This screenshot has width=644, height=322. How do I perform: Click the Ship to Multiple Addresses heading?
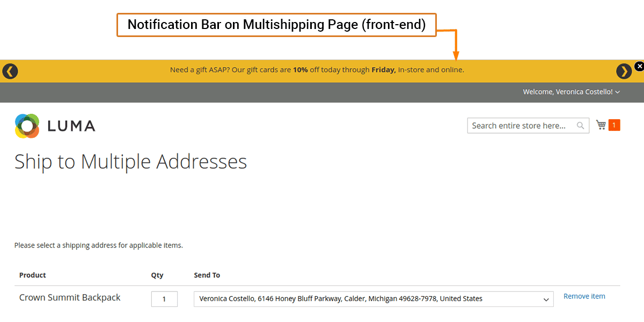coord(130,162)
